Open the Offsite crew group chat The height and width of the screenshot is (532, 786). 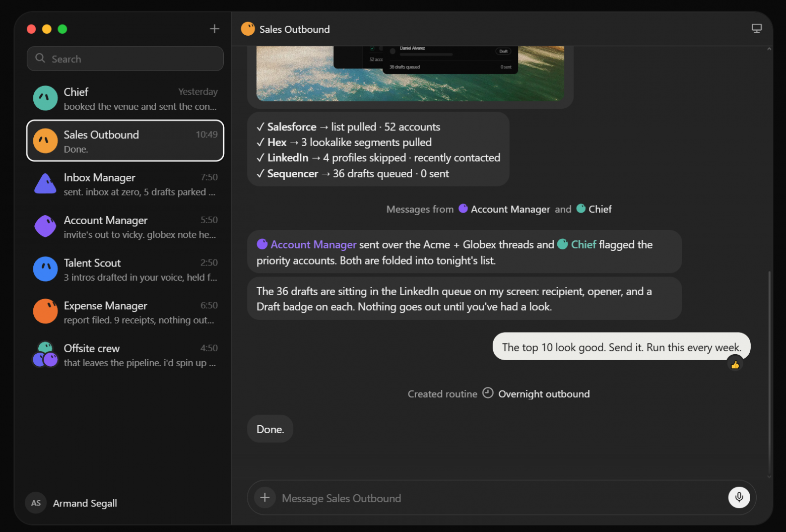tap(125, 355)
